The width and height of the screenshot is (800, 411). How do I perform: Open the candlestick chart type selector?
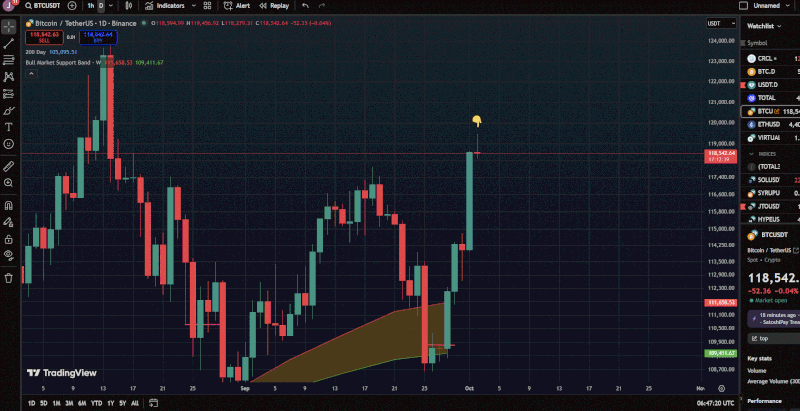pyautogui.click(x=129, y=6)
